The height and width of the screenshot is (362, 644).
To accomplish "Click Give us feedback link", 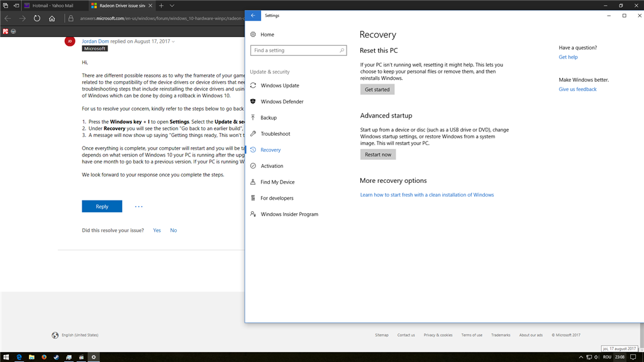I will (x=577, y=89).
